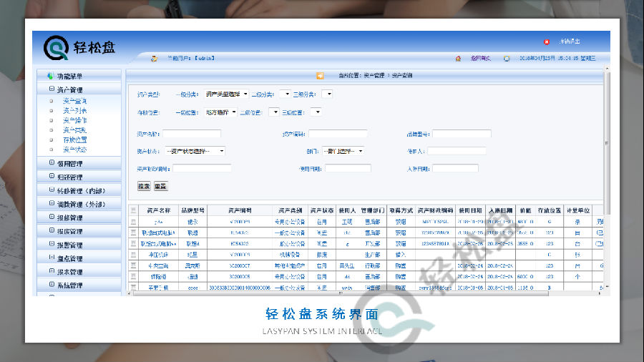Open the 三级分类 dropdown

click(327, 94)
